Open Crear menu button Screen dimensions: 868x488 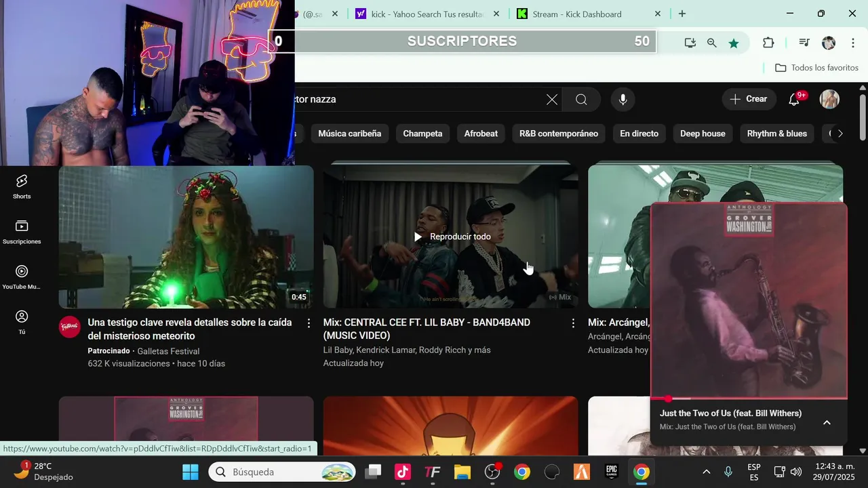[749, 99]
